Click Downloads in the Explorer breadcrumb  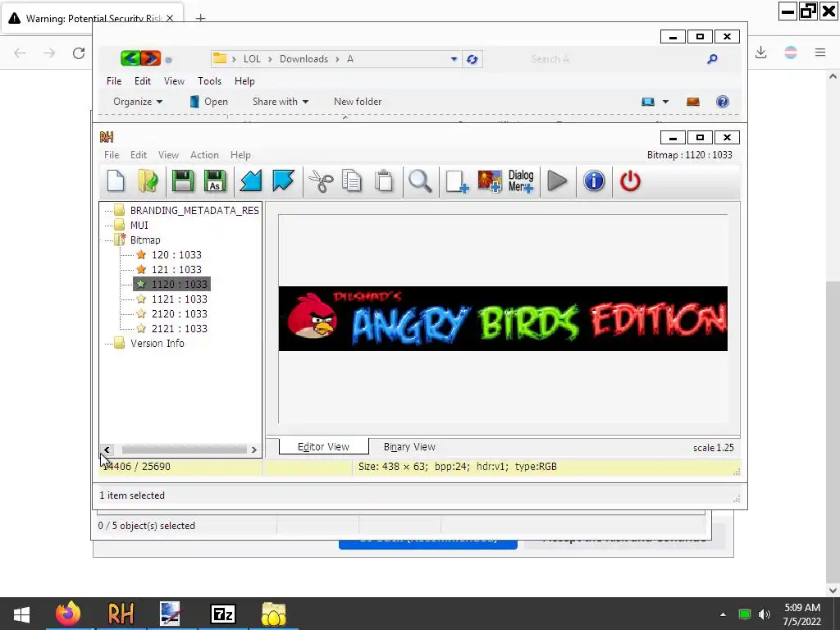coord(304,59)
